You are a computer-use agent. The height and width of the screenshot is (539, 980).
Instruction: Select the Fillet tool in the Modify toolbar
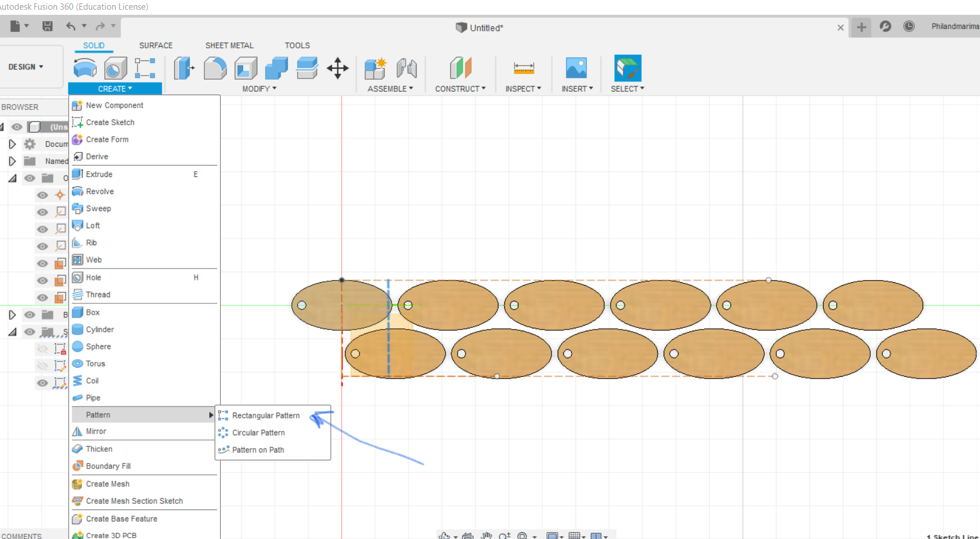[215, 68]
